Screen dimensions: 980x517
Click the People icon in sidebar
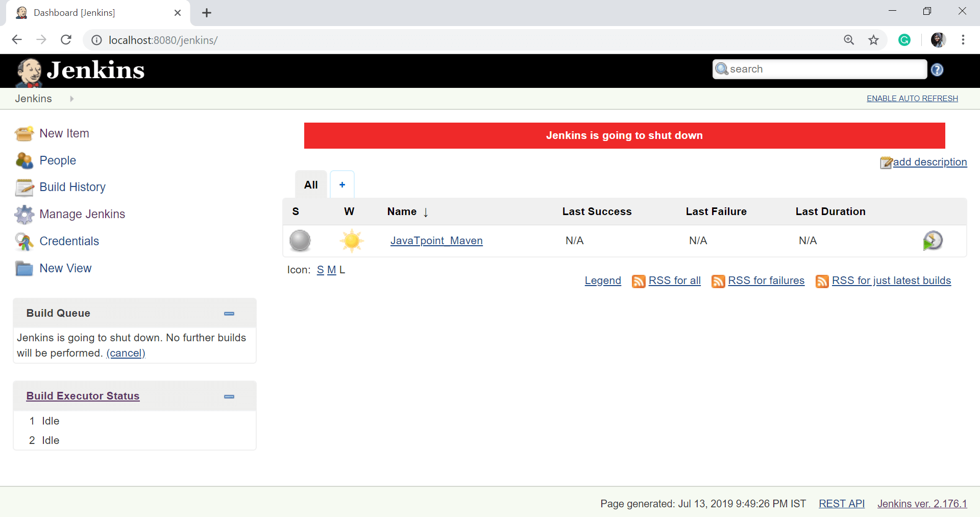[24, 160]
